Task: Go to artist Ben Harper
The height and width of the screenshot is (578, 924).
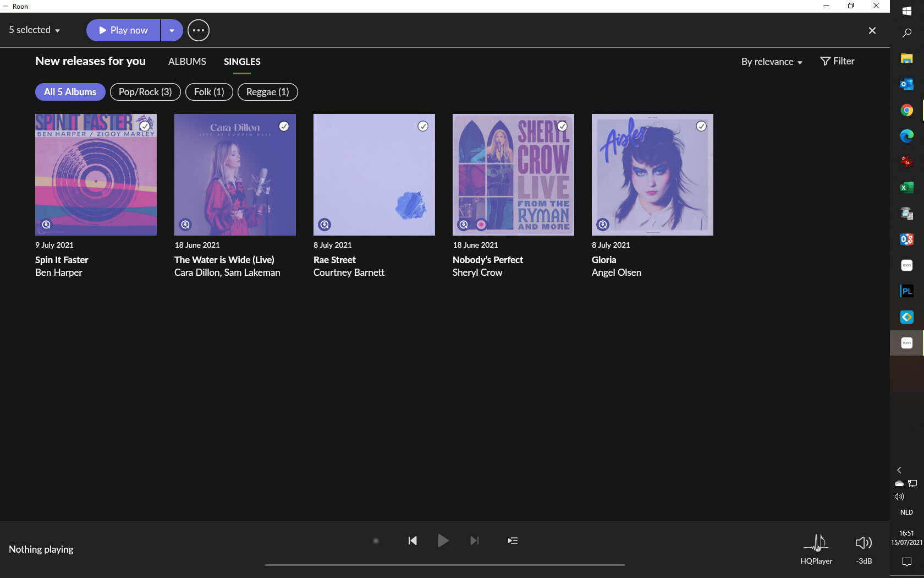Action: tap(59, 272)
